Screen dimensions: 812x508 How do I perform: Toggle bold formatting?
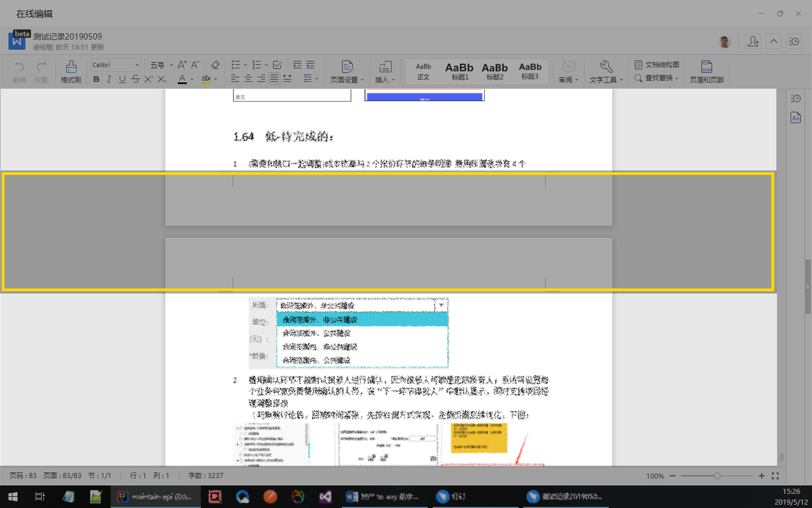click(96, 79)
